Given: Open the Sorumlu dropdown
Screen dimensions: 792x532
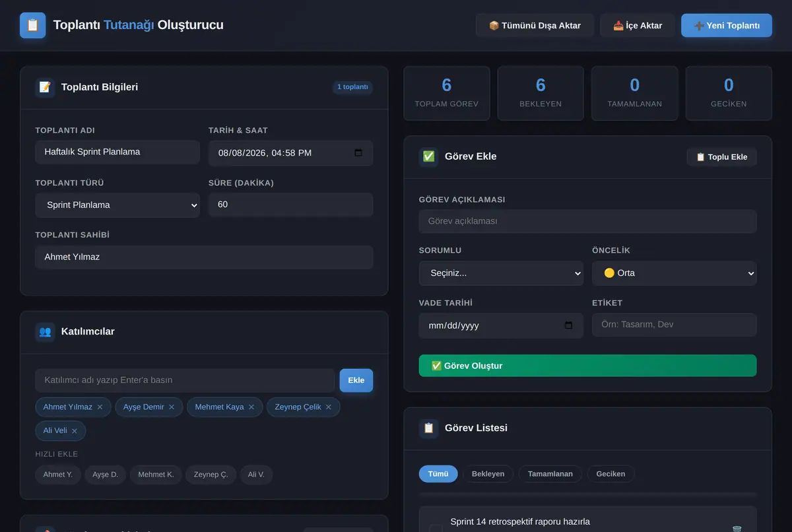Looking at the screenshot, I should click(x=501, y=273).
